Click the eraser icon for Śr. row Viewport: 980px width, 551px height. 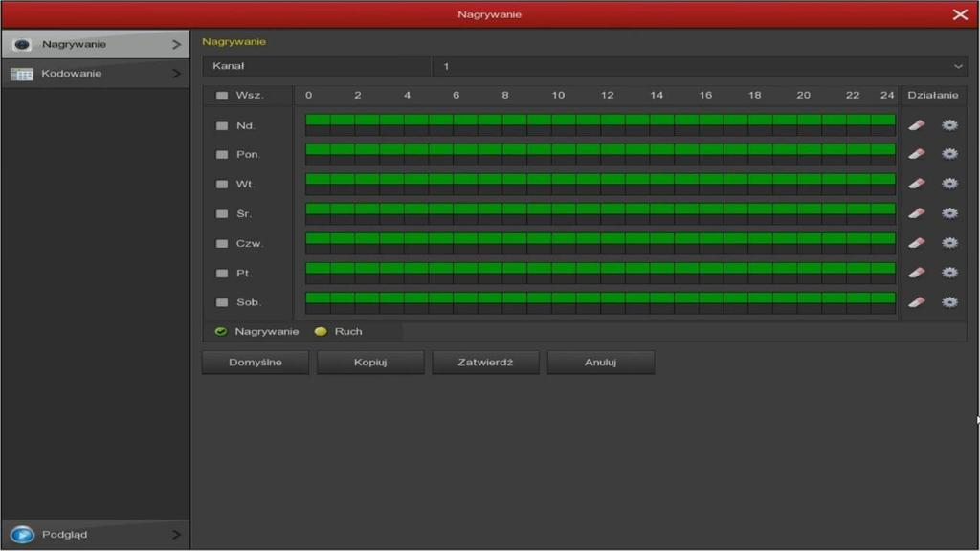pos(916,213)
